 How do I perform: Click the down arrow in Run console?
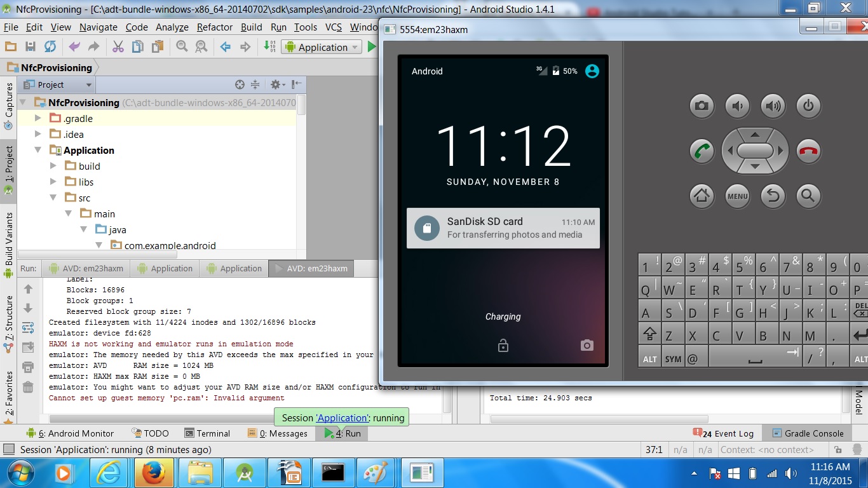[28, 308]
